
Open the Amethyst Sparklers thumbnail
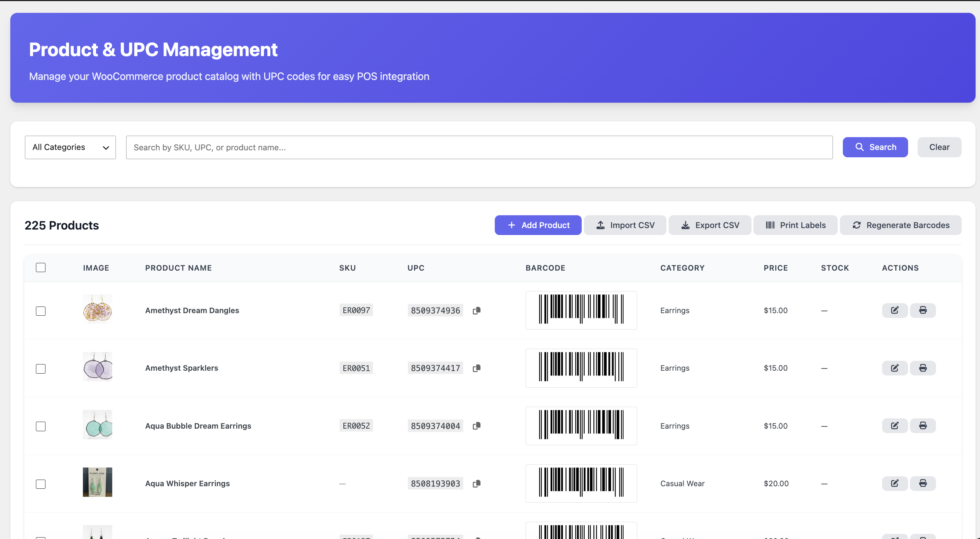pyautogui.click(x=98, y=367)
